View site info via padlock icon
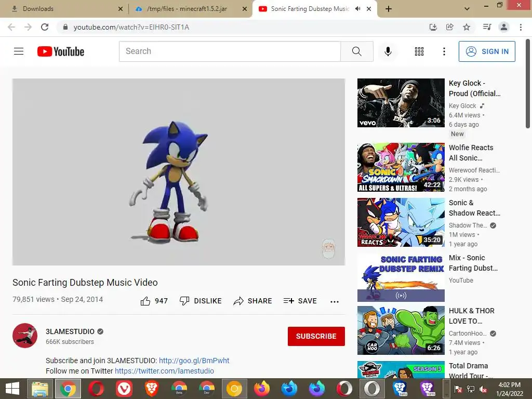 pos(65,27)
